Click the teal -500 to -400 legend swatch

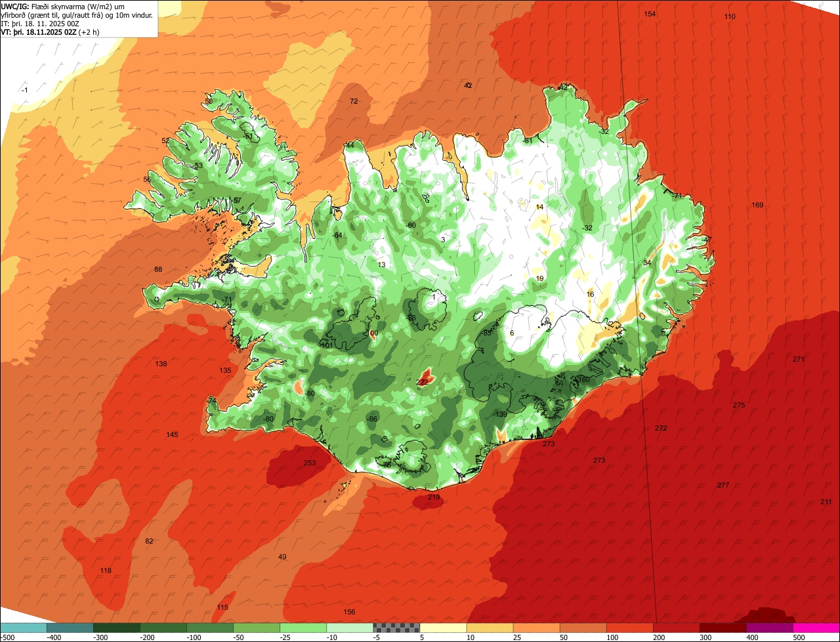point(23,628)
